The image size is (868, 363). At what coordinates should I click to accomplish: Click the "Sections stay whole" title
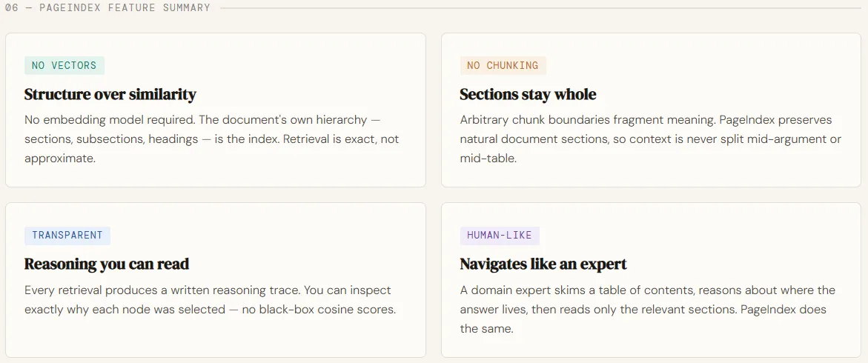point(528,94)
